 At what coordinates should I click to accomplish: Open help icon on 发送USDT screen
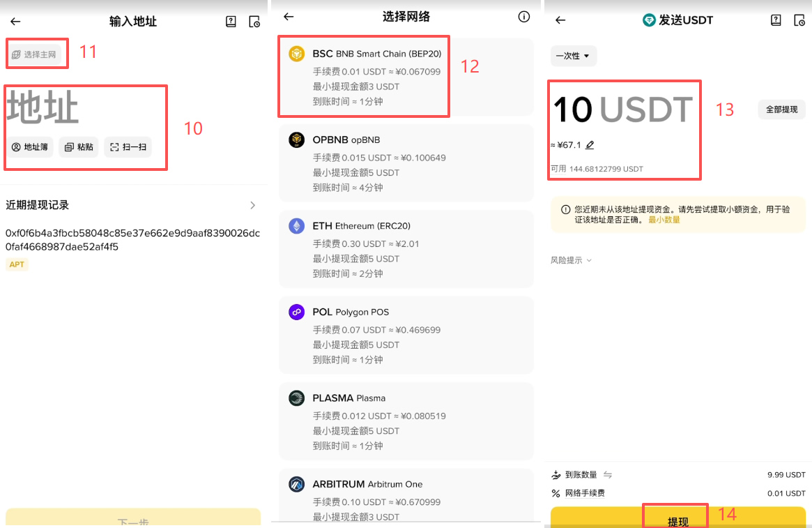tap(776, 20)
